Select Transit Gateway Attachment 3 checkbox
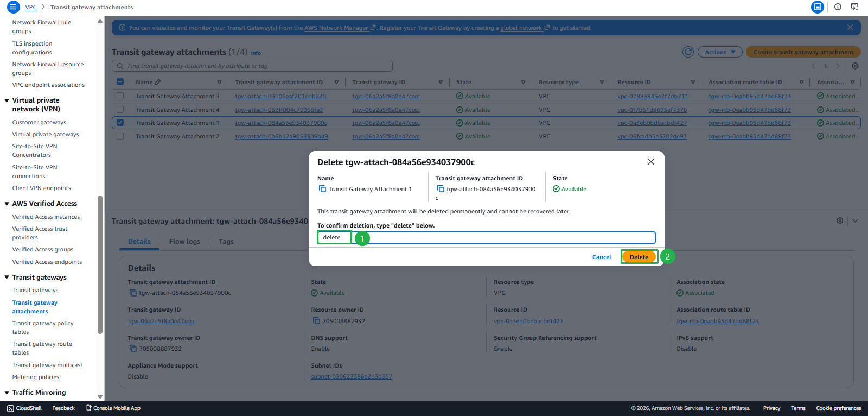868x416 pixels. coord(120,96)
